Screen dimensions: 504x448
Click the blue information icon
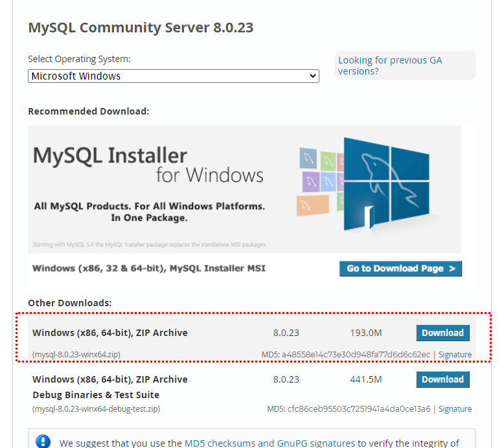[x=43, y=442]
